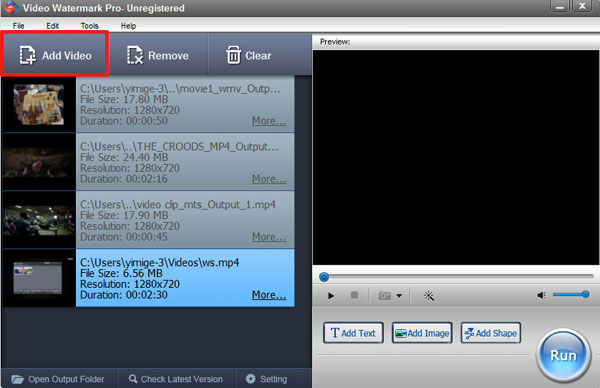Click the C:\Users\yimige-3\..\movie1_wmv_Outp path text

pyautogui.click(x=180, y=89)
